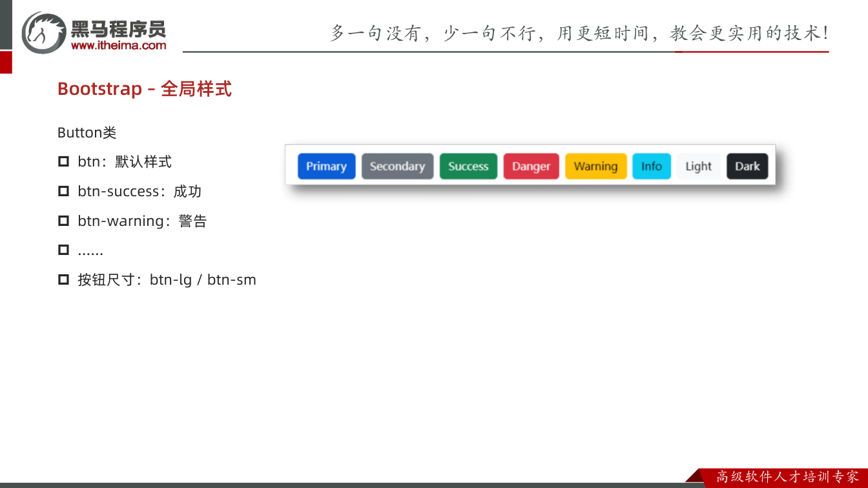Screen dimensions: 868x488
Task: Click the cyan Info button
Action: tap(652, 166)
